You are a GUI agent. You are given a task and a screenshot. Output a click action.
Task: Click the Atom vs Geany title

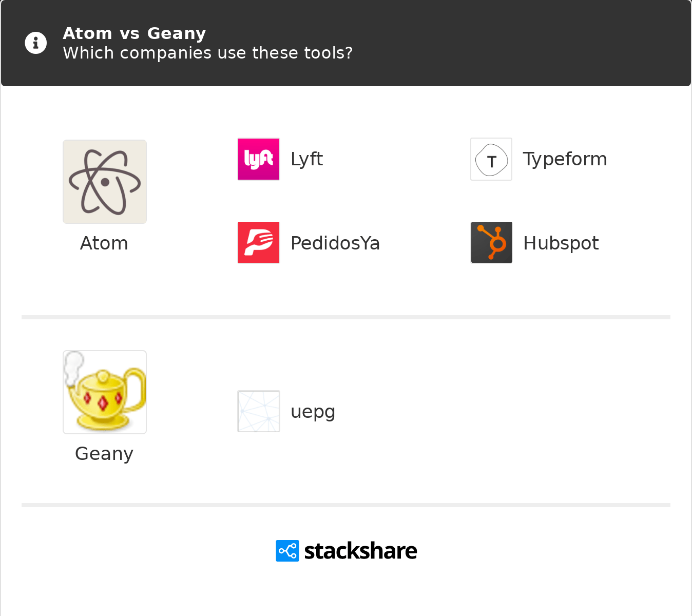click(x=134, y=33)
